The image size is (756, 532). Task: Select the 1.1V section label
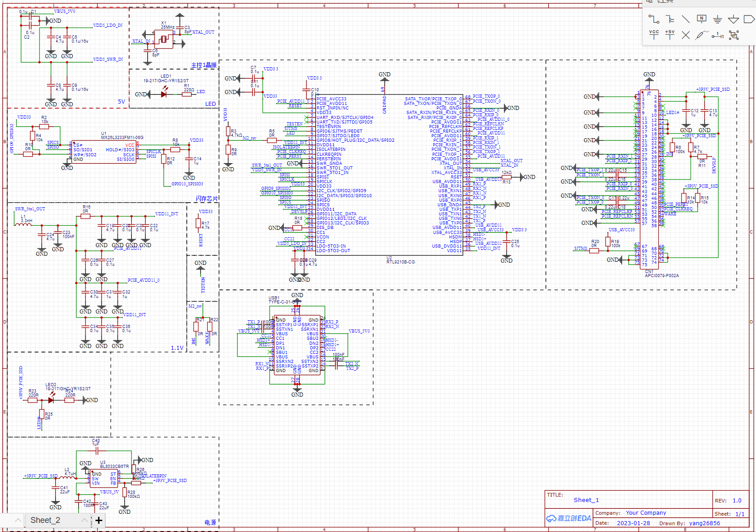[x=177, y=348]
